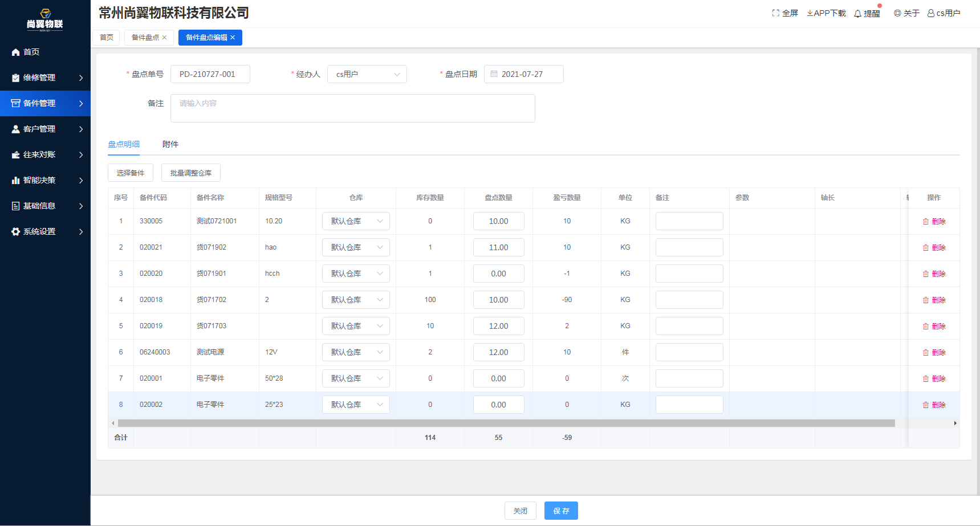The width and height of the screenshot is (980, 526).
Task: Click the calendar icon in 盘点日期 field
Action: (494, 74)
